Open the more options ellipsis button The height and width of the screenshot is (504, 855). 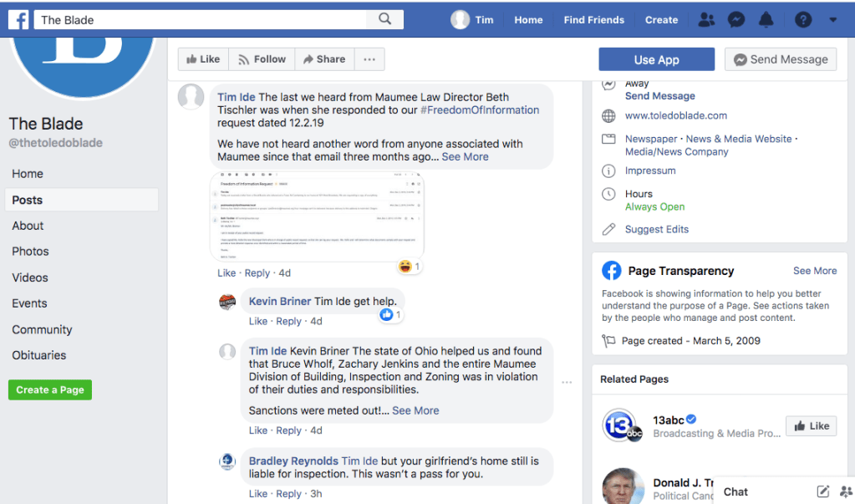(x=369, y=59)
